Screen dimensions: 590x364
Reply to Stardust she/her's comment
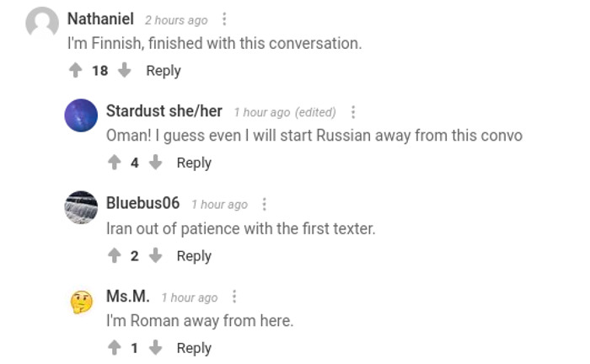coord(194,163)
